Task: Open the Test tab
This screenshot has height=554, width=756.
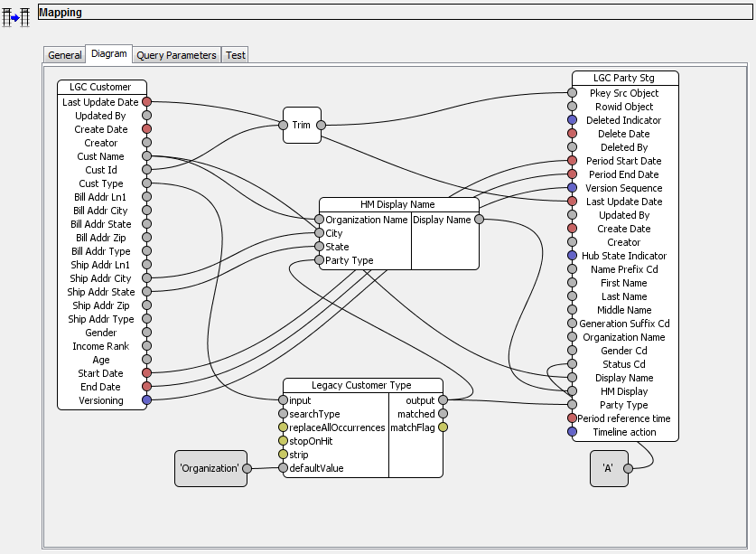Action: click(235, 54)
